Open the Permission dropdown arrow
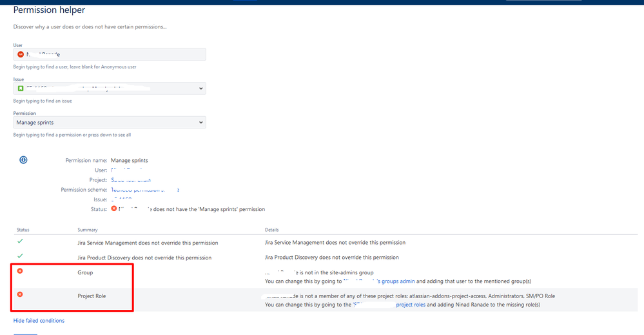 coord(201,123)
